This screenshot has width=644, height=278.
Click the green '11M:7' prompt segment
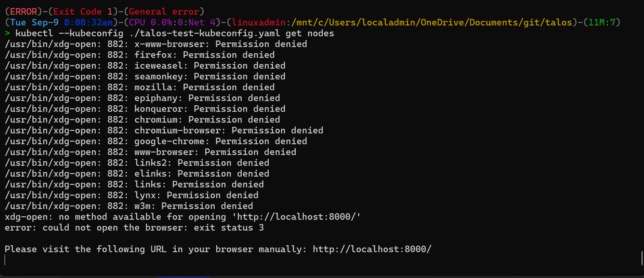click(602, 22)
